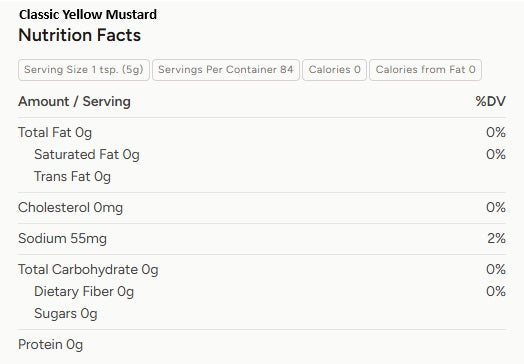
Task: Click the 2% daily value for Sodium
Action: point(497,238)
